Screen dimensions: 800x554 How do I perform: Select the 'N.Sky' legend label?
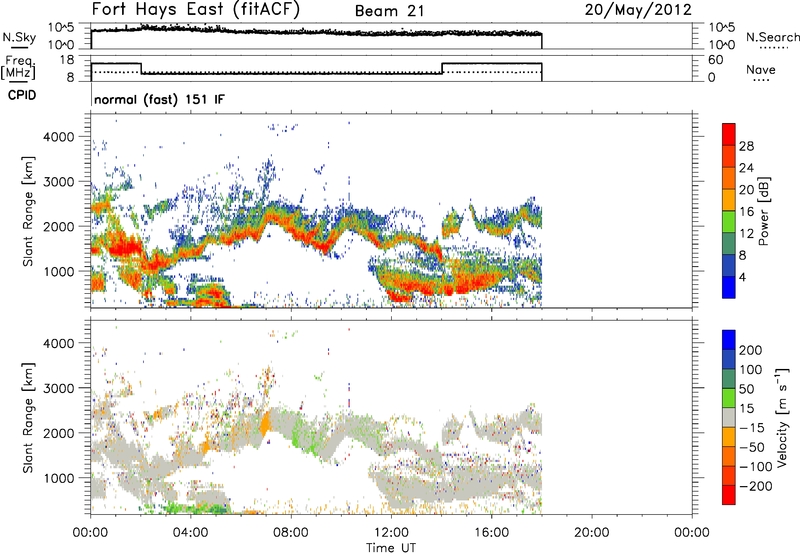[x=19, y=37]
